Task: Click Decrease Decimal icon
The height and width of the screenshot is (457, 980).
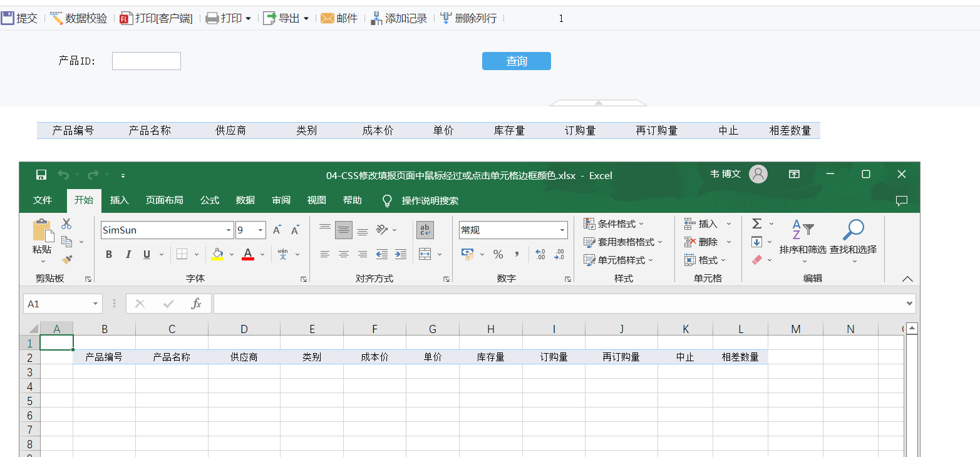Action: 559,254
